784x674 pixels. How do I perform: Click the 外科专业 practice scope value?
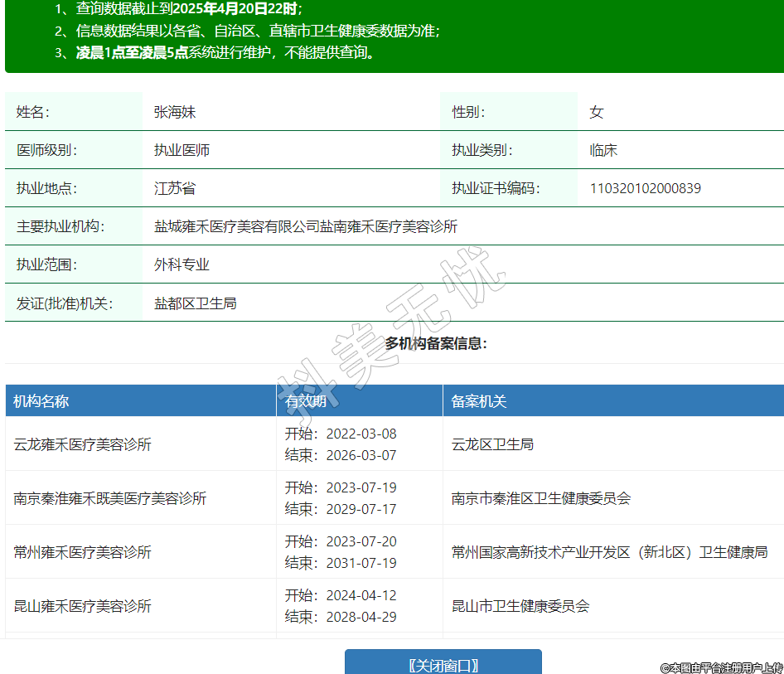click(x=181, y=264)
